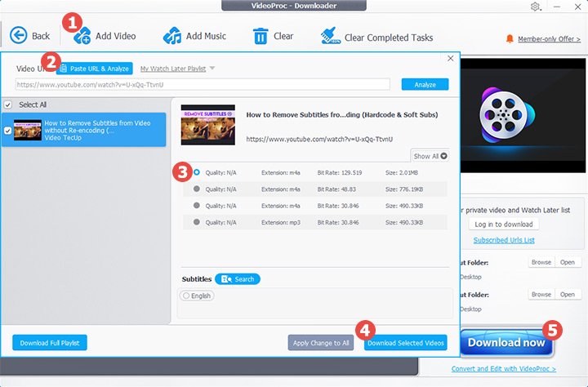Viewport: 588px width, 387px height.
Task: Expand formats with Show All
Action: pyautogui.click(x=430, y=155)
